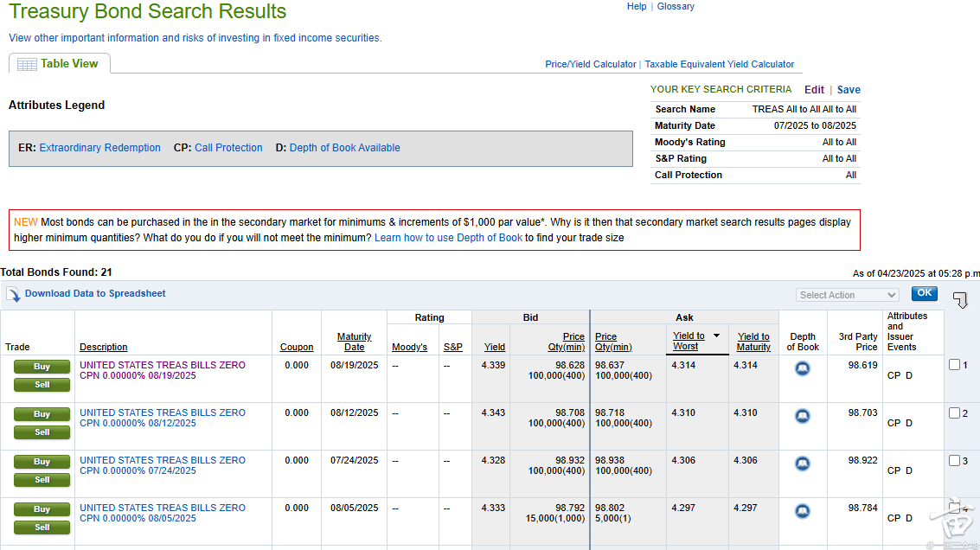Screen dimensions: 980x550
Task: Click Save search criteria link
Action: tap(849, 89)
